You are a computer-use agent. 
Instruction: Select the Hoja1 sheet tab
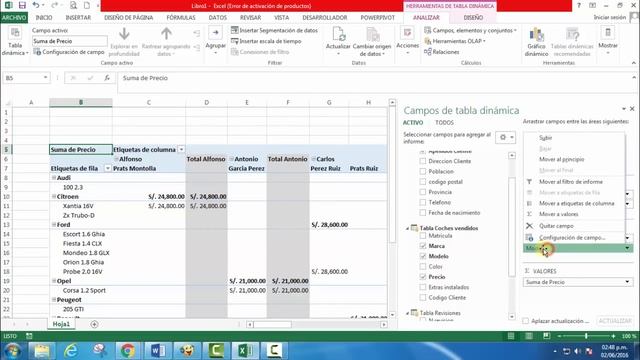pyautogui.click(x=61, y=324)
